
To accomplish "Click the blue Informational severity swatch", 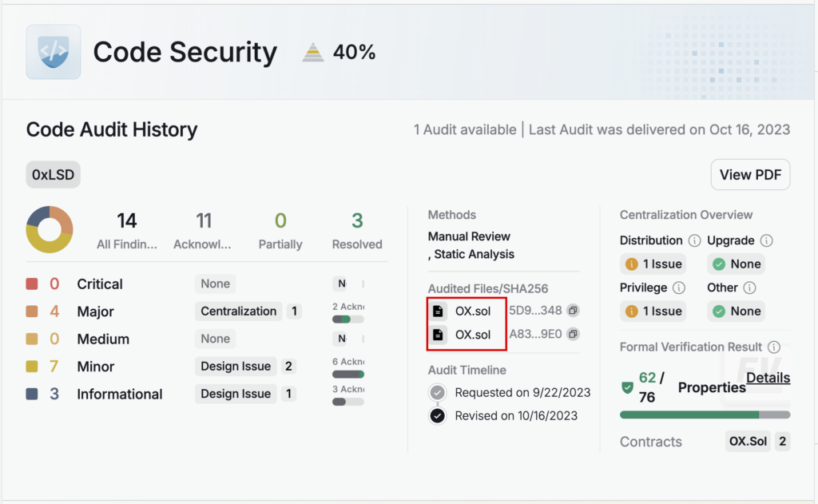I will point(32,394).
